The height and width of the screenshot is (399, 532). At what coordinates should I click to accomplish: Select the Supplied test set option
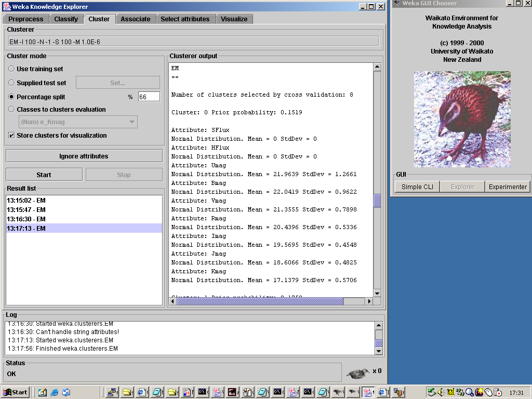tap(11, 83)
